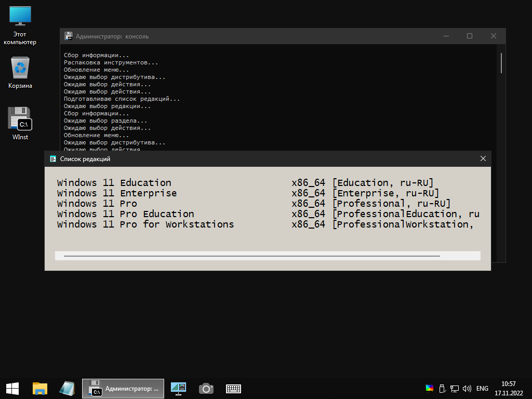Click the [Education, ru-RU] entry text
The image size is (532, 399).
coord(383,183)
